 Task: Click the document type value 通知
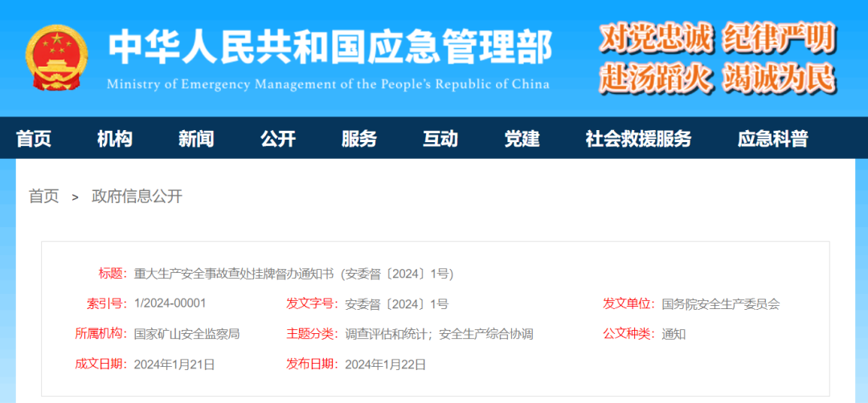(x=674, y=334)
